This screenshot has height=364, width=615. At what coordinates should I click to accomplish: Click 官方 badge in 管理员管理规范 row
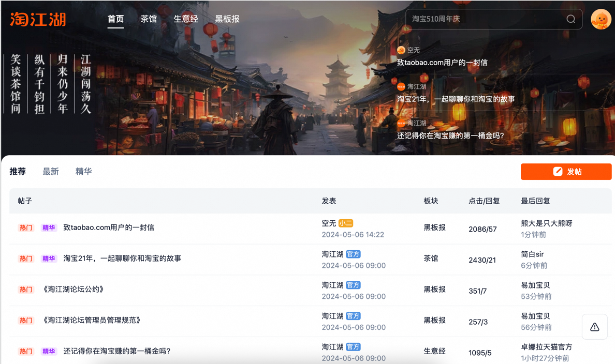353,316
